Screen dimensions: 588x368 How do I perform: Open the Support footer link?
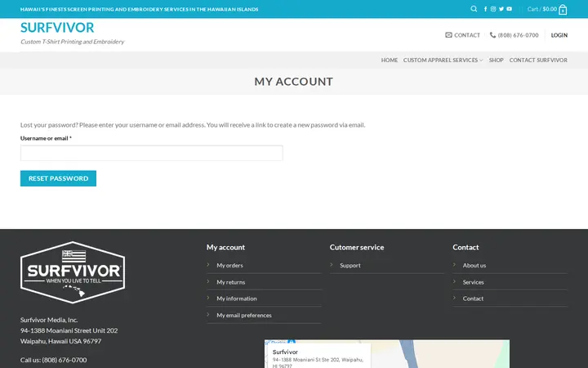(x=350, y=265)
